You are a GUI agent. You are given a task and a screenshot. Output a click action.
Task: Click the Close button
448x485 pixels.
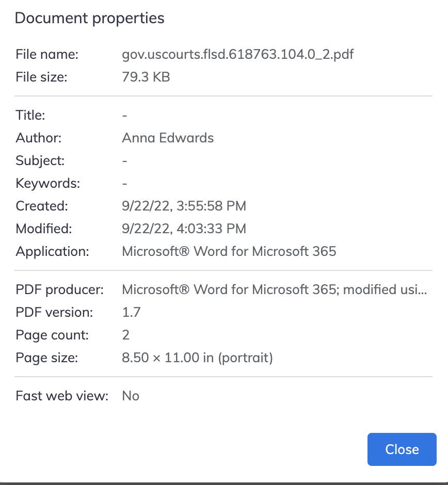click(x=402, y=449)
